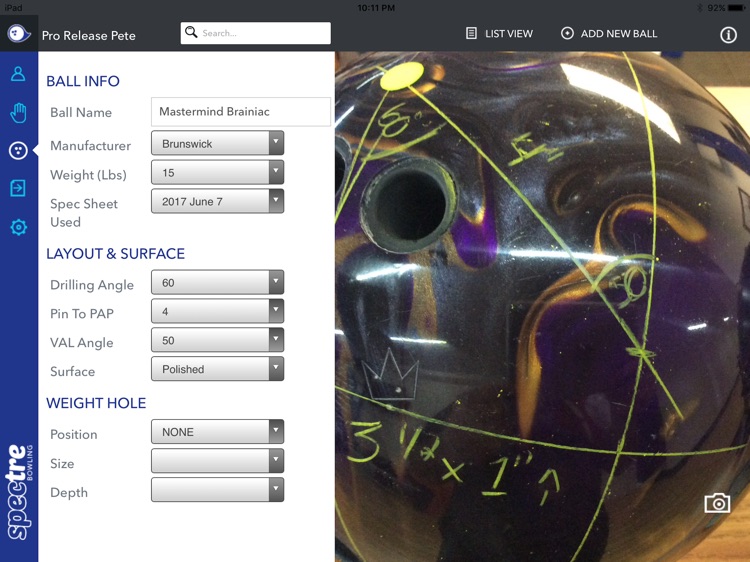Tap the Spectre app logo top-left

pos(19,33)
